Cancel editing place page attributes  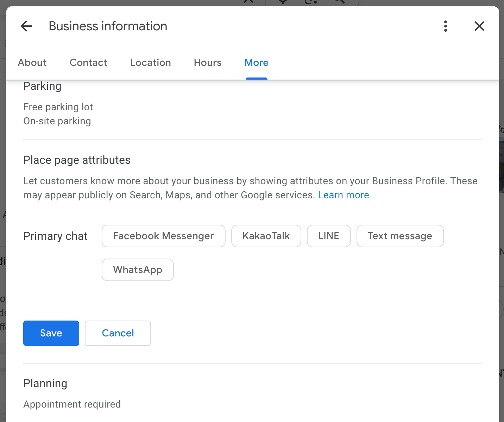(x=118, y=333)
